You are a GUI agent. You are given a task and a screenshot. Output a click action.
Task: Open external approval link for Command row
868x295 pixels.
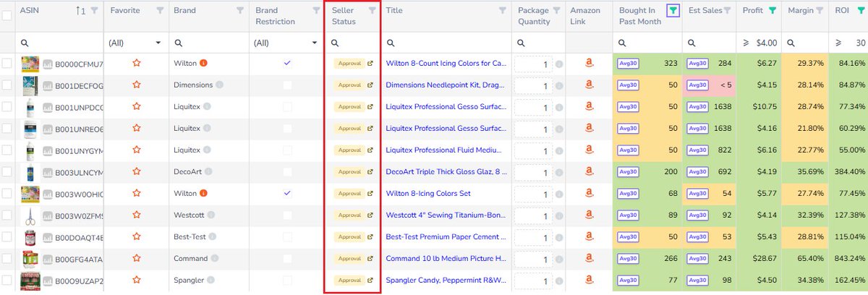(370, 259)
